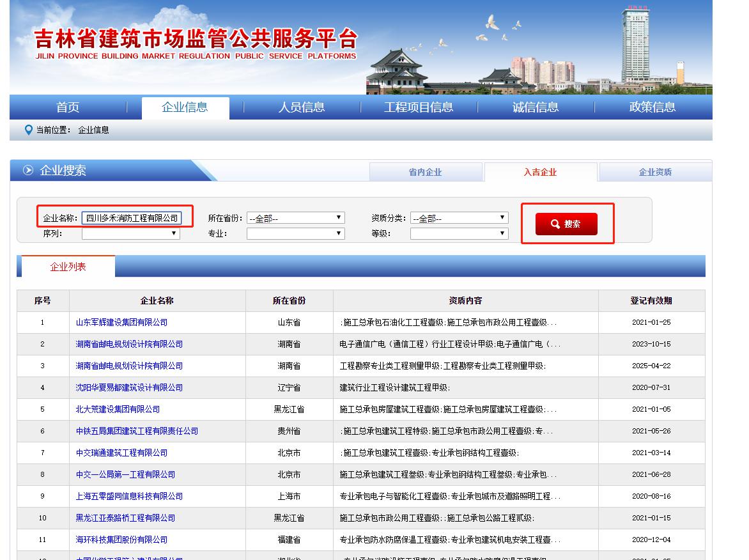Image resolution: width=749 pixels, height=560 pixels.
Task: Click the location pin icon beside 当前位置
Action: click(x=28, y=130)
